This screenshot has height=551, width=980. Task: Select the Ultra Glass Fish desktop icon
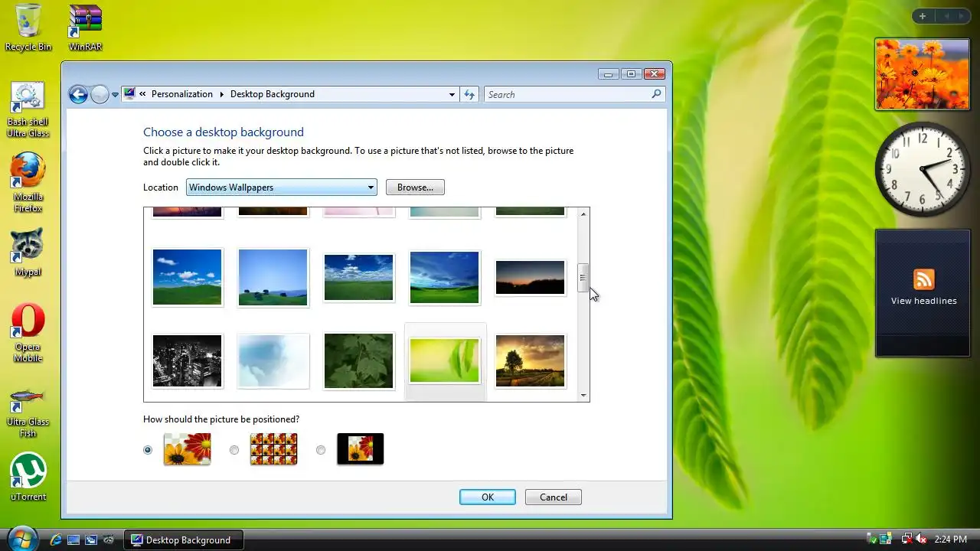coord(28,412)
